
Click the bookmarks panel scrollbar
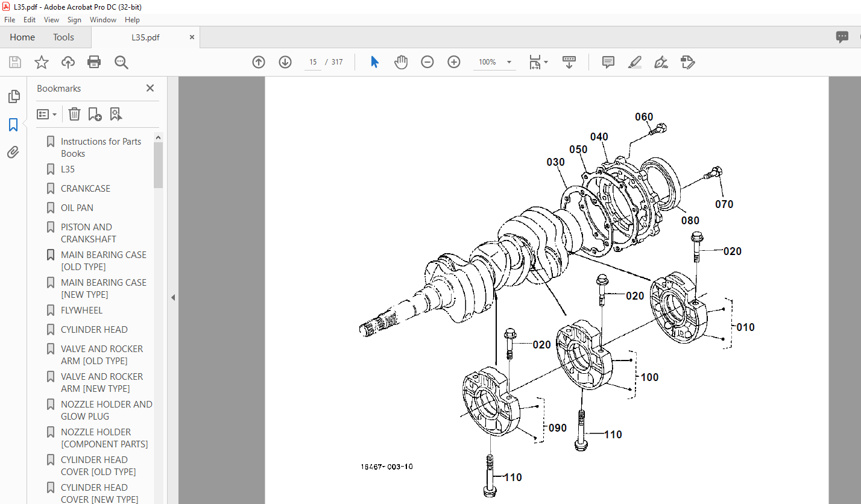(158, 166)
